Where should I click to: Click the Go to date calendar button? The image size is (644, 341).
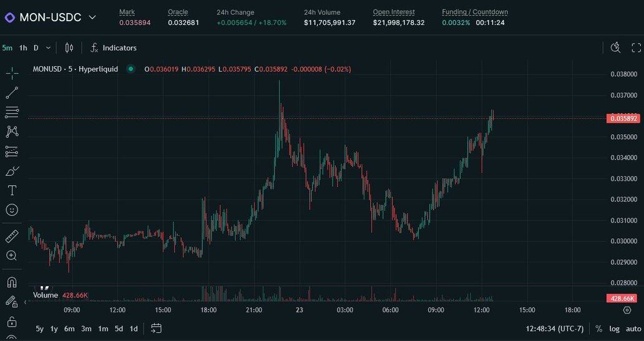[x=156, y=329]
